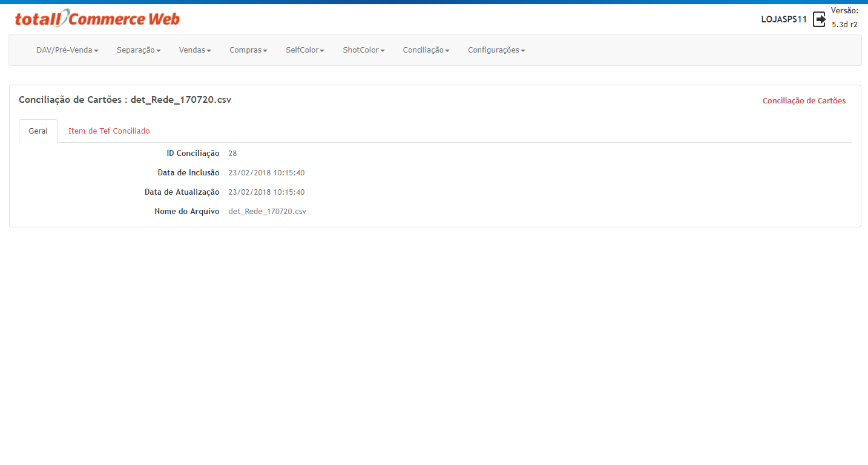Open the SelfColor dropdown menu
Viewport: 868px width, 465px height.
coord(305,50)
